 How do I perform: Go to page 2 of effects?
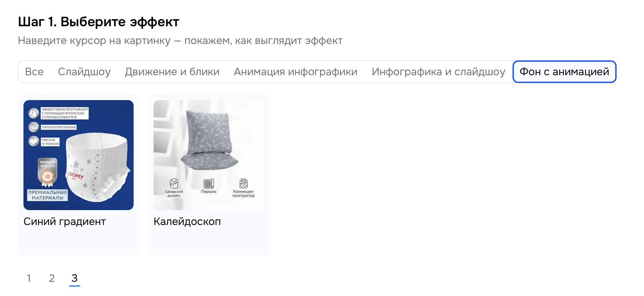[x=52, y=278]
